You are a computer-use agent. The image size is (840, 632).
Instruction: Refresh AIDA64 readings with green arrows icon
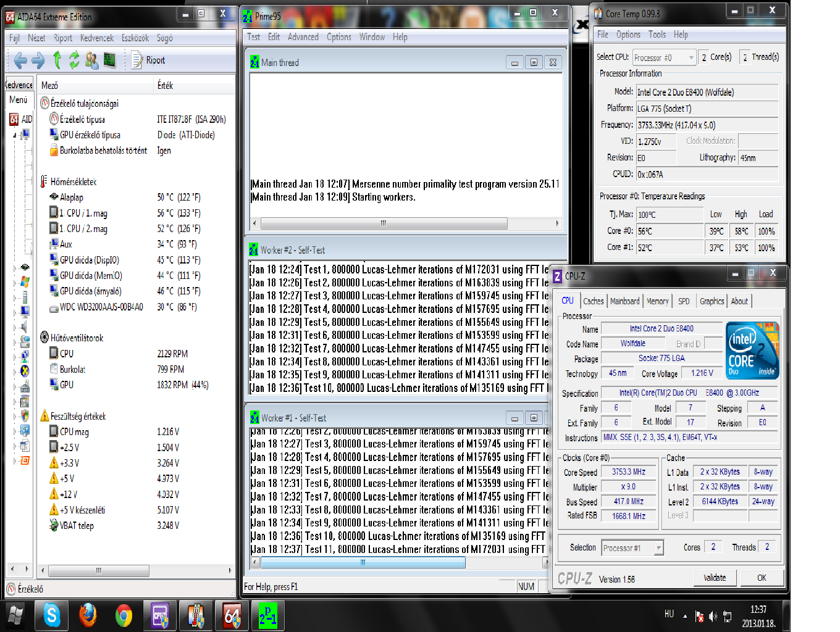[74, 60]
